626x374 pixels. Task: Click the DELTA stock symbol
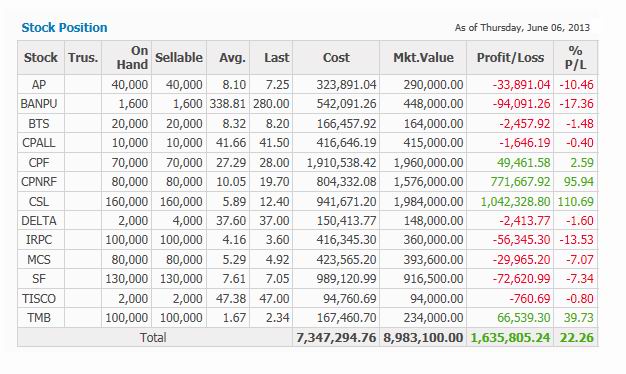click(39, 221)
